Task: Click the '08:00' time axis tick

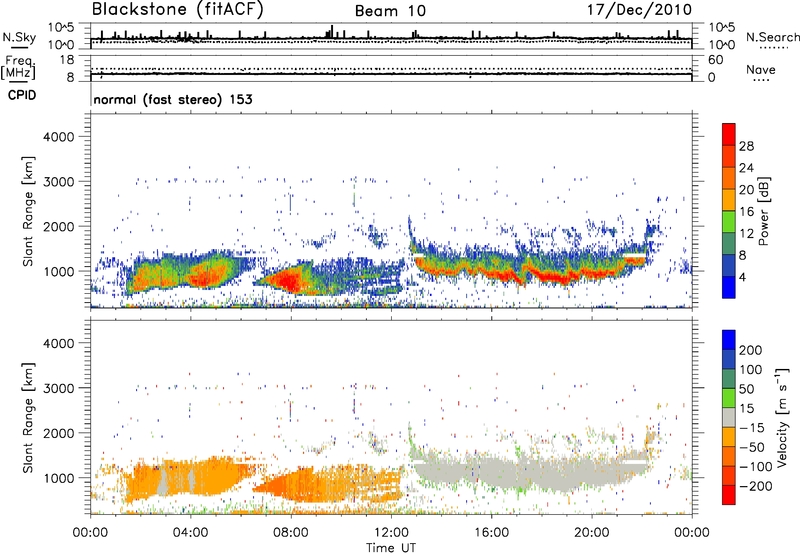Action: [x=291, y=533]
